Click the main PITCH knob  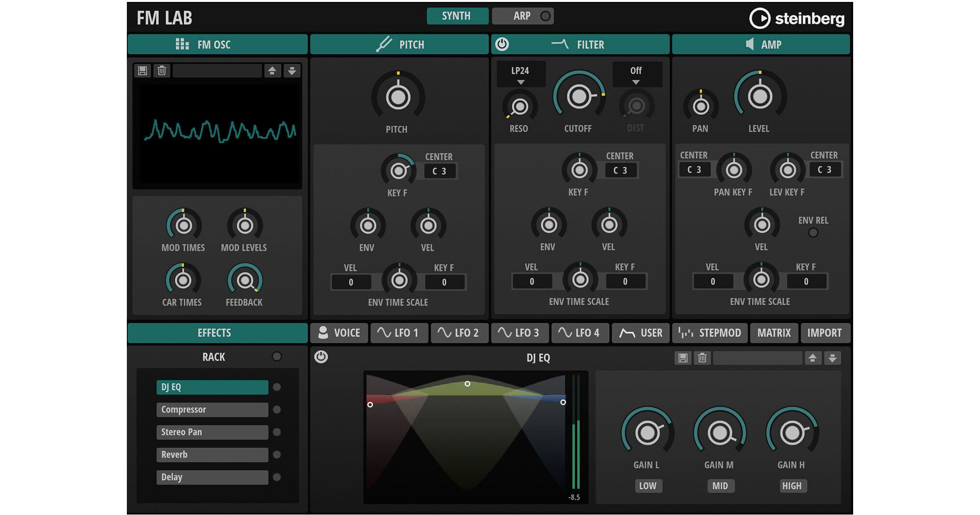click(x=398, y=97)
